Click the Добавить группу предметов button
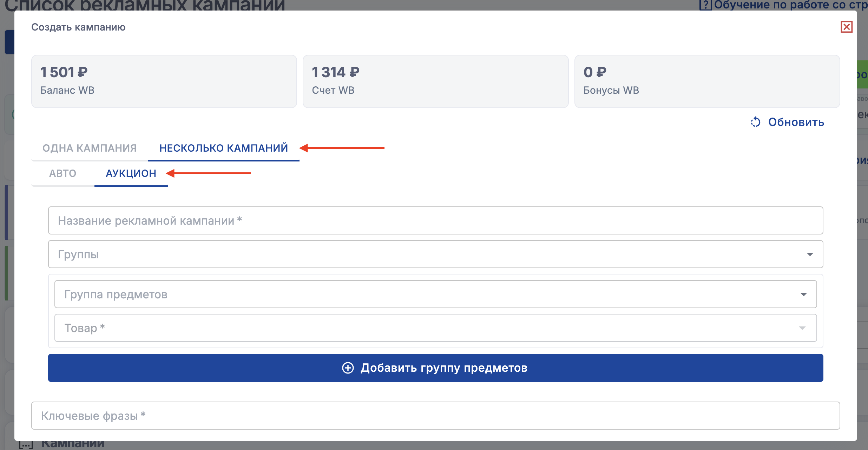Viewport: 868px width, 450px height. click(435, 368)
